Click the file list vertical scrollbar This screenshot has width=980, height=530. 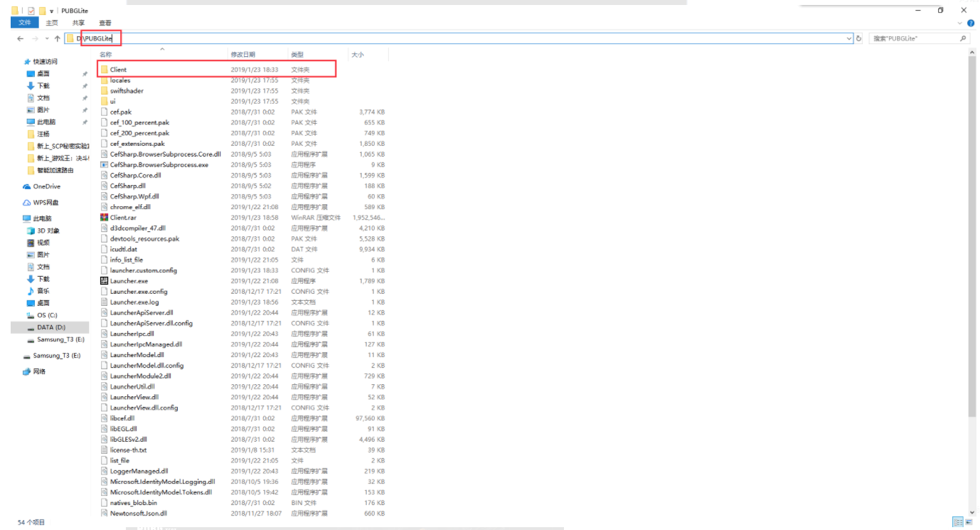971,236
